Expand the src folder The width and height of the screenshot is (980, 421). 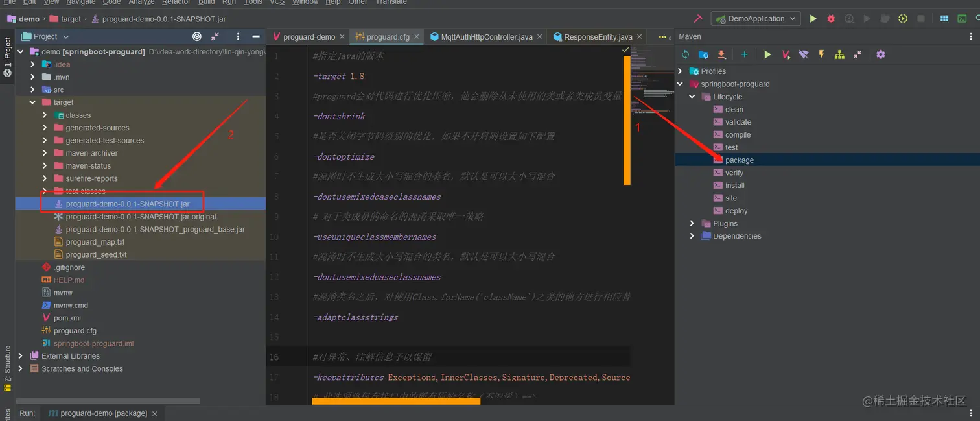[x=32, y=90]
